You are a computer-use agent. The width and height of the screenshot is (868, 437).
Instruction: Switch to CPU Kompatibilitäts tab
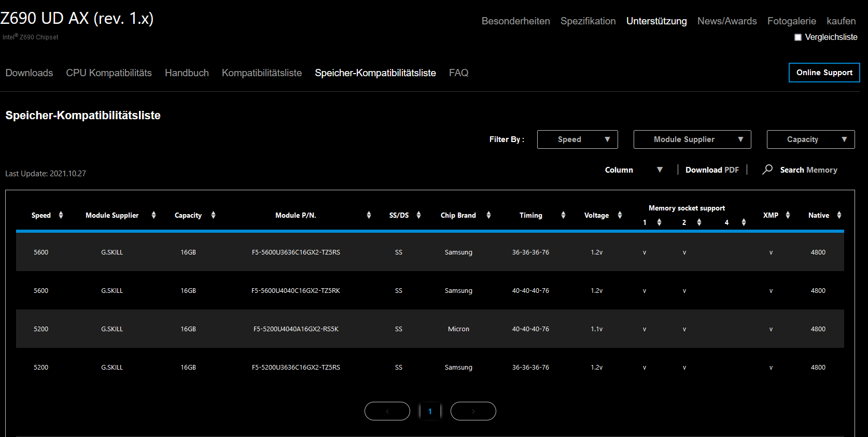tap(109, 73)
